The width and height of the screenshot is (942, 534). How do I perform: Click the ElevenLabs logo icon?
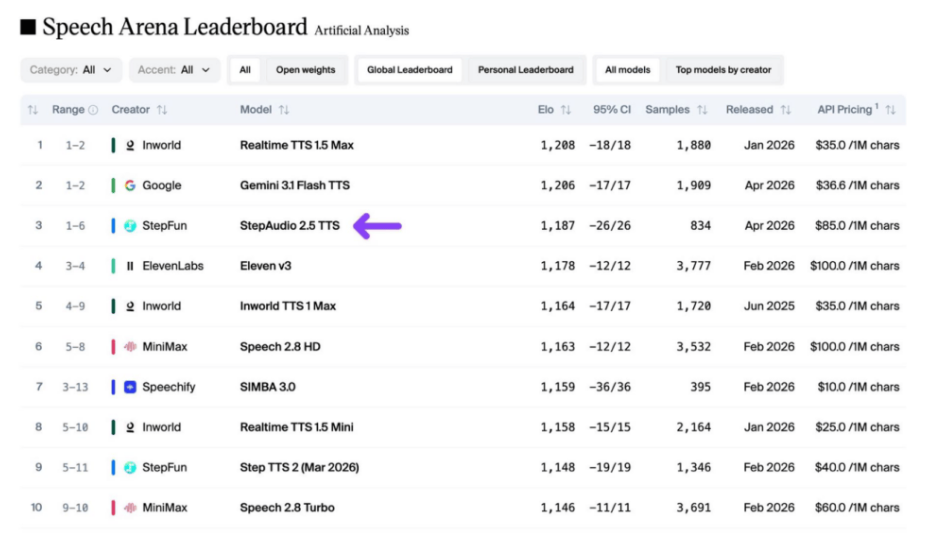coord(130,266)
